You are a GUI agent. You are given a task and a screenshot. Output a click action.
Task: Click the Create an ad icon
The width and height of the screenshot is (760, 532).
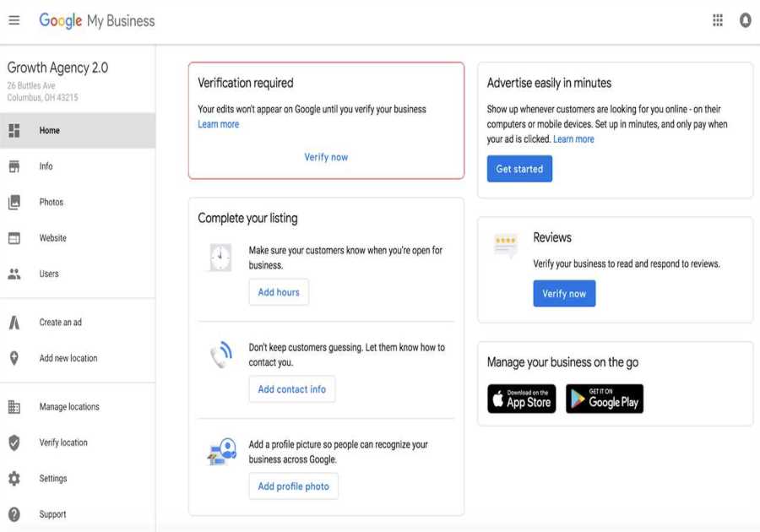pos(14,322)
